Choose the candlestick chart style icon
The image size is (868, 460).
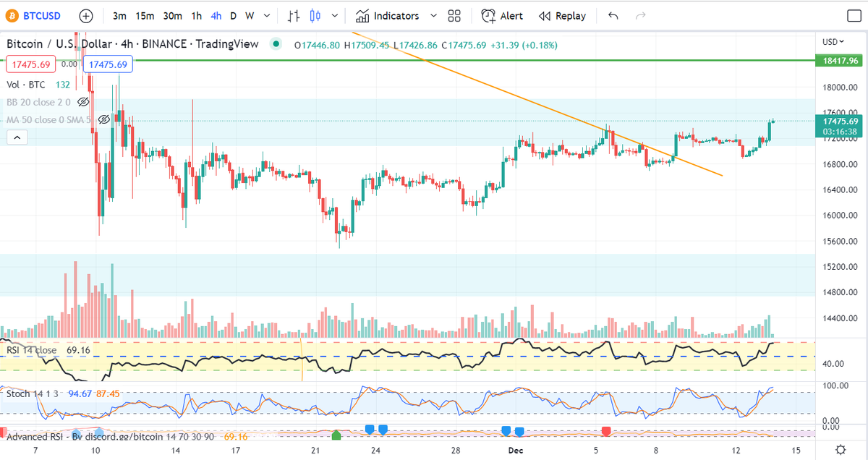click(314, 15)
